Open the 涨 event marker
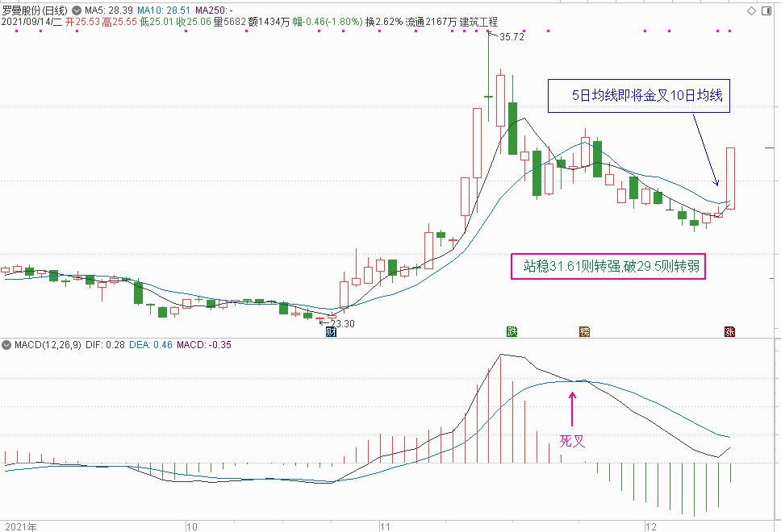This screenshot has height=532, width=781. pyautogui.click(x=729, y=331)
